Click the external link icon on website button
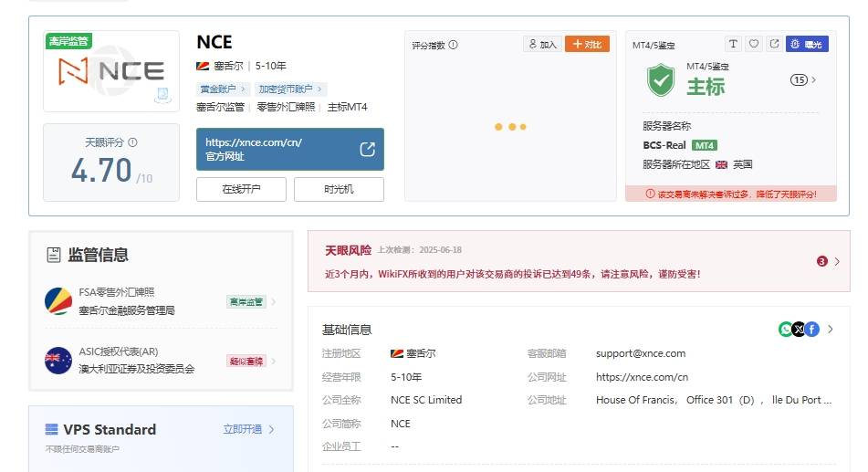 click(368, 149)
